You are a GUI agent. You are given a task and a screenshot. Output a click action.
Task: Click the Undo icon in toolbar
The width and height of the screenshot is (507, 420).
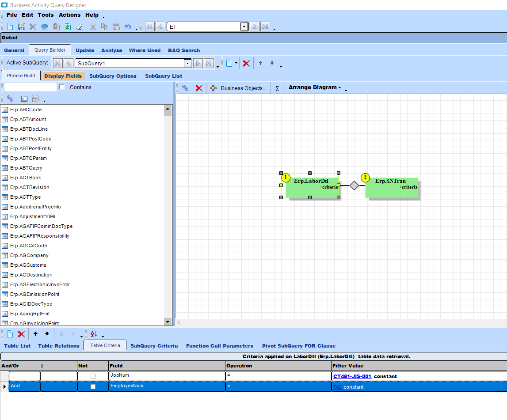127,26
